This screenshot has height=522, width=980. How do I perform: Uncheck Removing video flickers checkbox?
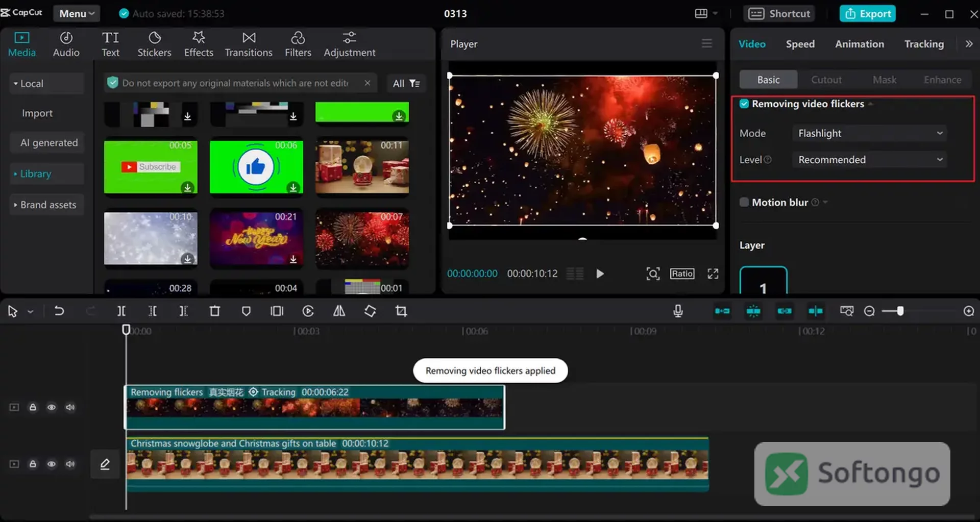pyautogui.click(x=744, y=104)
